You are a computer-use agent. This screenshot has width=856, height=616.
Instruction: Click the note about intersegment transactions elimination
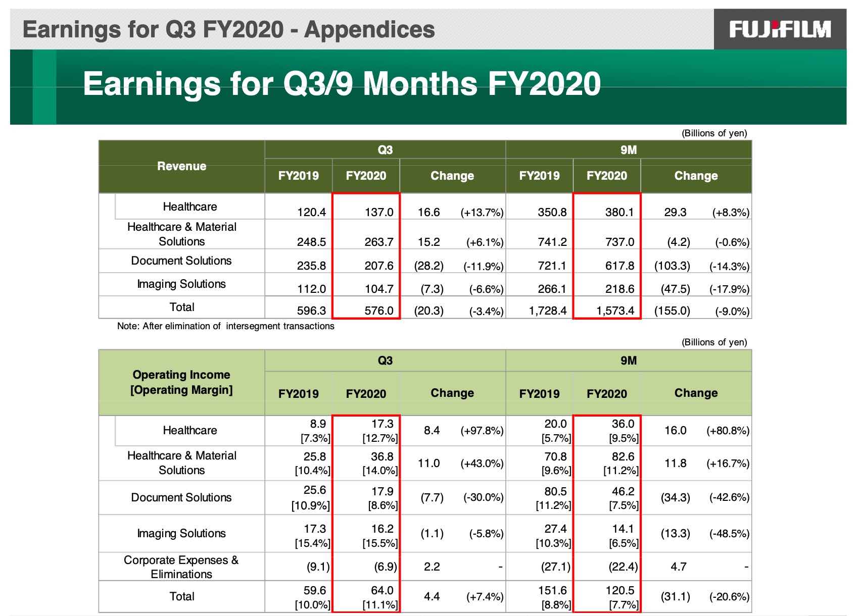(x=226, y=326)
